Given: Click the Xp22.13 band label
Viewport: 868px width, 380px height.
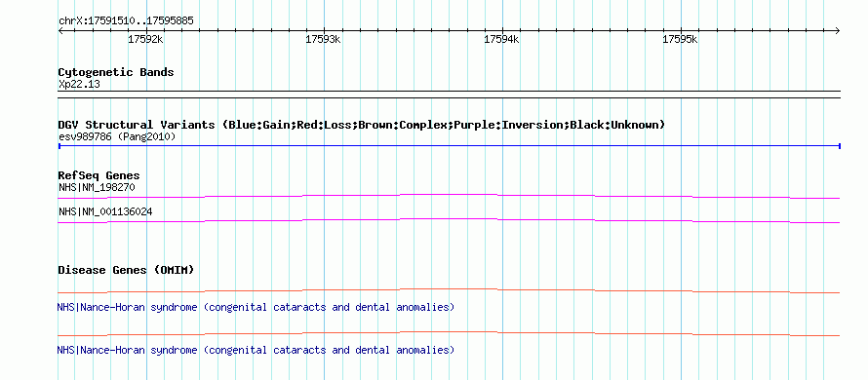Looking at the screenshot, I should tap(79, 85).
